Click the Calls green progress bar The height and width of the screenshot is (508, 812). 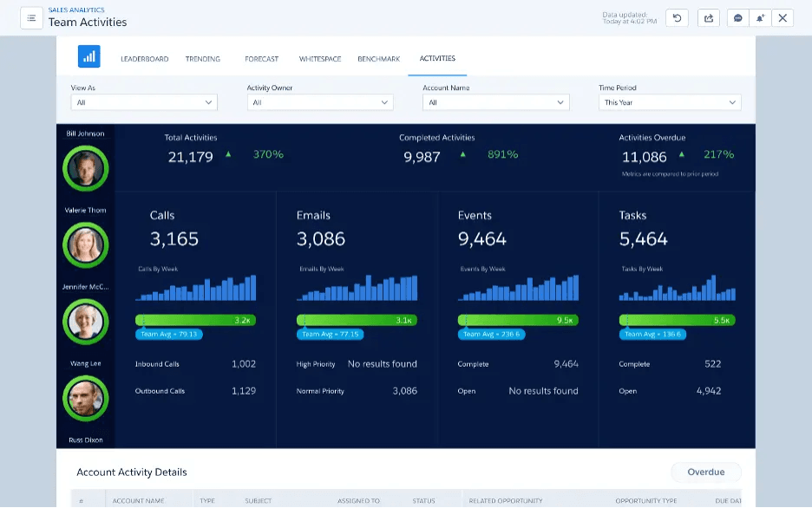[x=195, y=320]
